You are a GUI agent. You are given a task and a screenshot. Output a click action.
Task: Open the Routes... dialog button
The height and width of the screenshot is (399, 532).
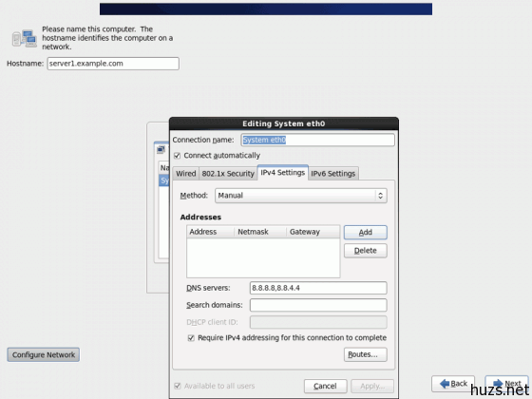pyautogui.click(x=366, y=354)
